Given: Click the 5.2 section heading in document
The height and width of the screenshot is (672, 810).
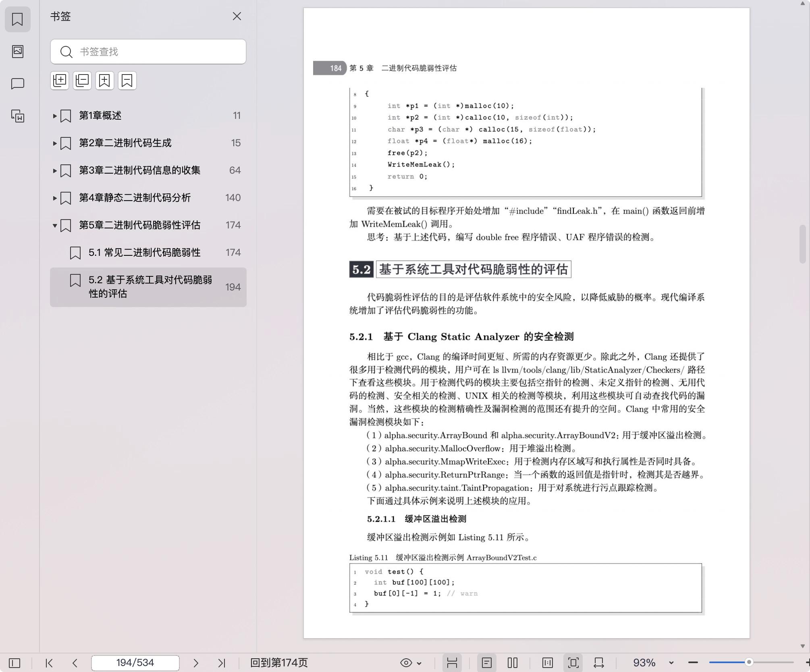Looking at the screenshot, I should (460, 269).
